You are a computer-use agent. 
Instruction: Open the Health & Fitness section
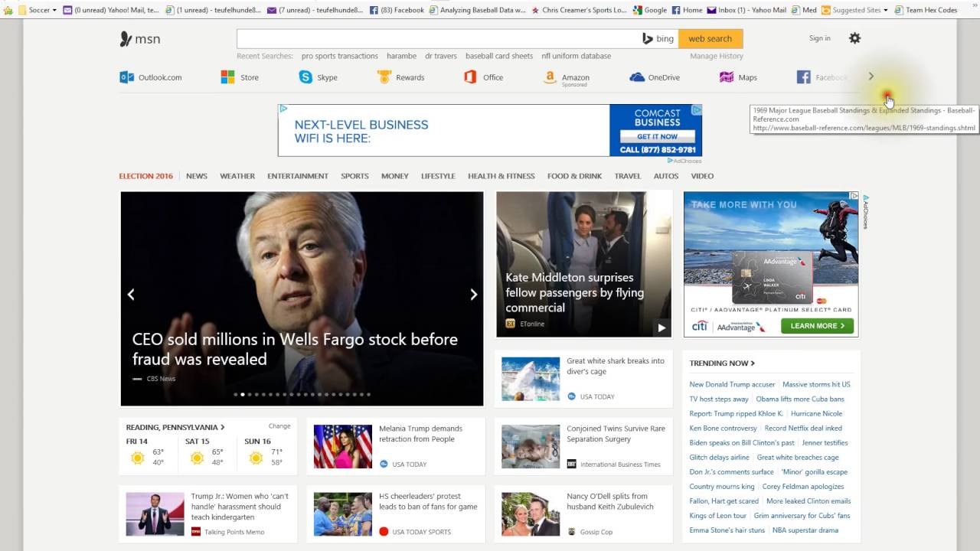pos(501,176)
